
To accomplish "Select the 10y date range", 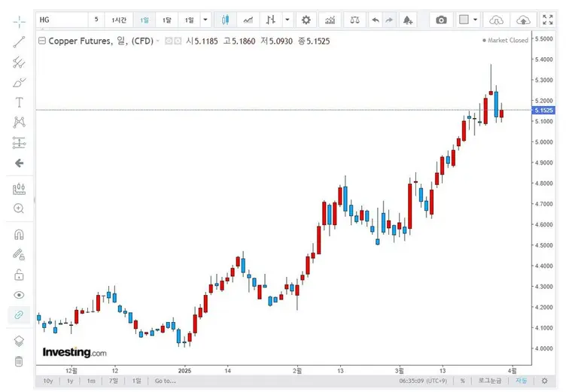I will 48,381.
